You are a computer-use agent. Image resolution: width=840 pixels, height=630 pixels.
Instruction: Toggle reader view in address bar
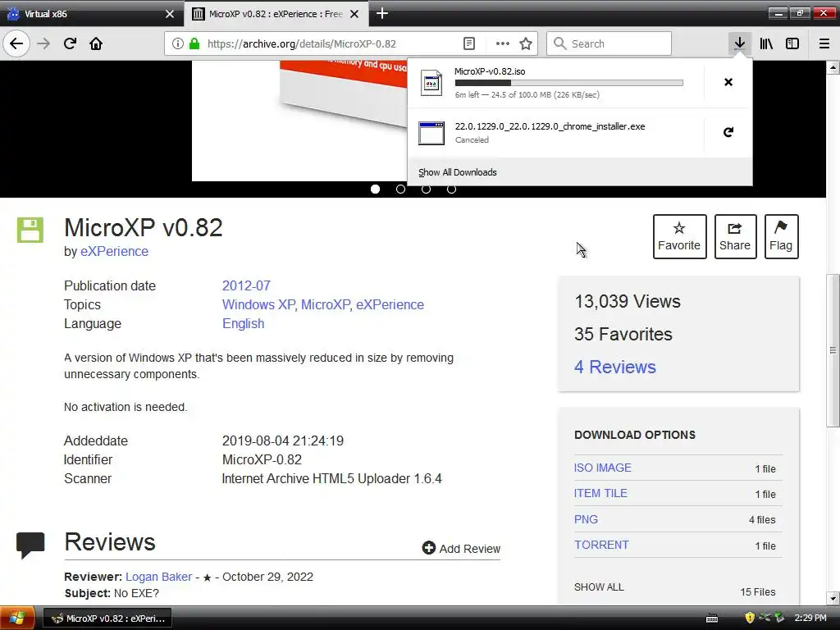pyautogui.click(x=468, y=43)
